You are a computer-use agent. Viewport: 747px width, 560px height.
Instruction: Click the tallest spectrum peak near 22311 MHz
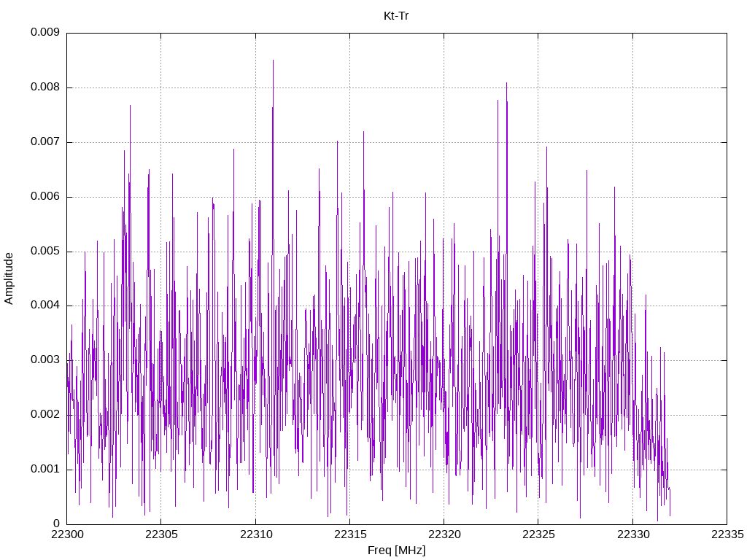(273, 61)
